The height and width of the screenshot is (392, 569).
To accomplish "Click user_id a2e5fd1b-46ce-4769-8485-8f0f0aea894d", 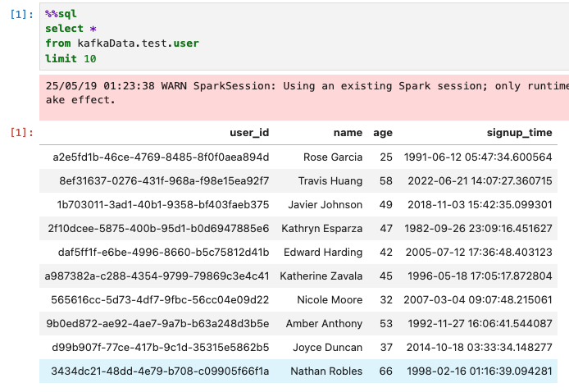I will pos(161,157).
